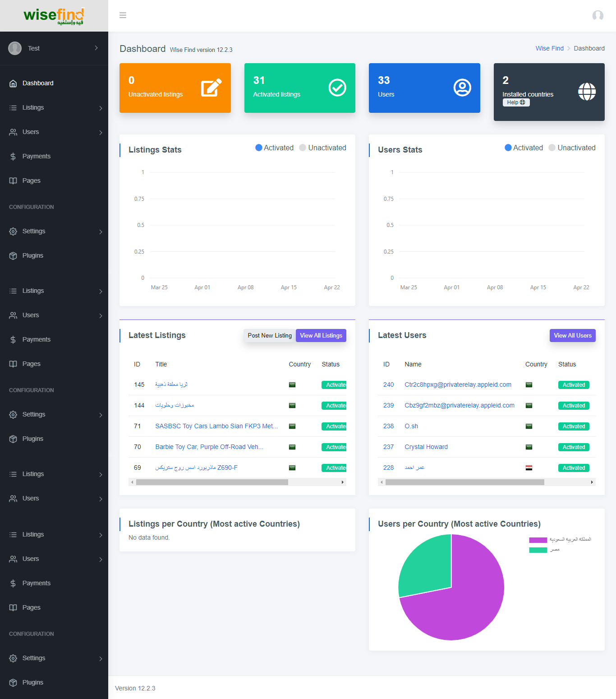Follow the Wise Find breadcrumb link
This screenshot has height=699, width=616.
click(549, 48)
